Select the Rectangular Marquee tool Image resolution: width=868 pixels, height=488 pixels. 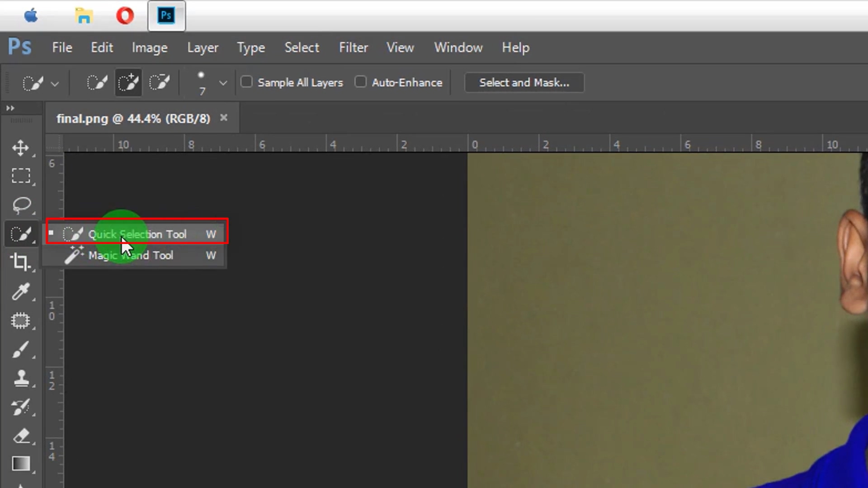[x=20, y=175]
